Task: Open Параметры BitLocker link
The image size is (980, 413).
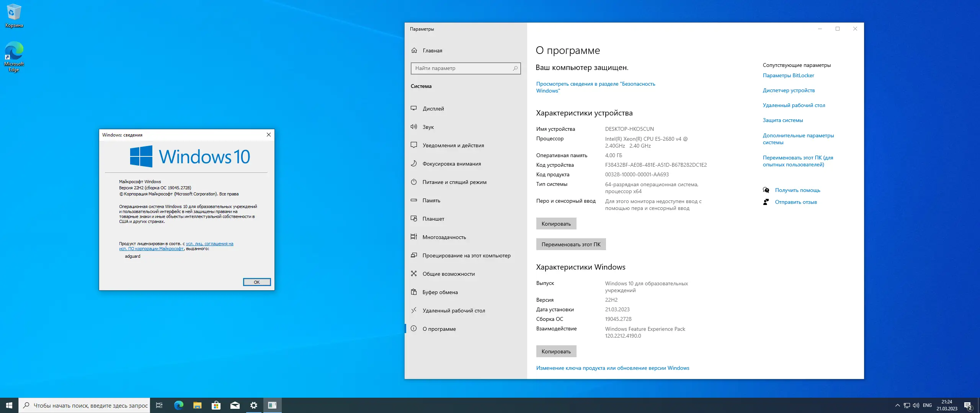Action: pyautogui.click(x=788, y=75)
